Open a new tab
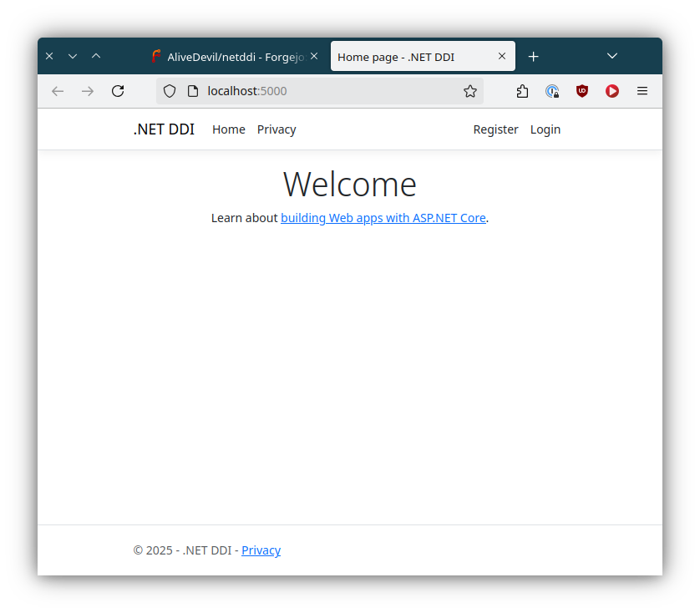The image size is (700, 613). point(534,57)
